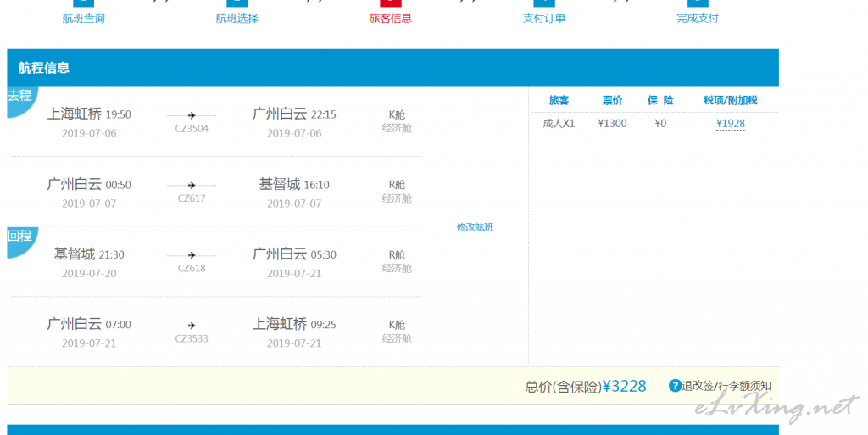Click R舱 经济舱 on CZ617 row
The image size is (868, 435).
(397, 191)
